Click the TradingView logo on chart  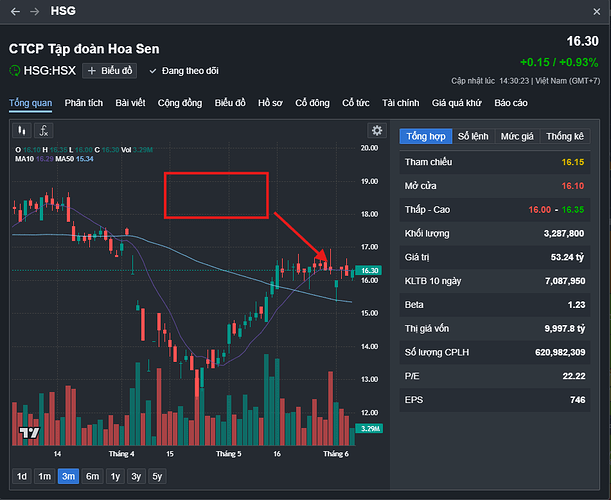(x=29, y=433)
